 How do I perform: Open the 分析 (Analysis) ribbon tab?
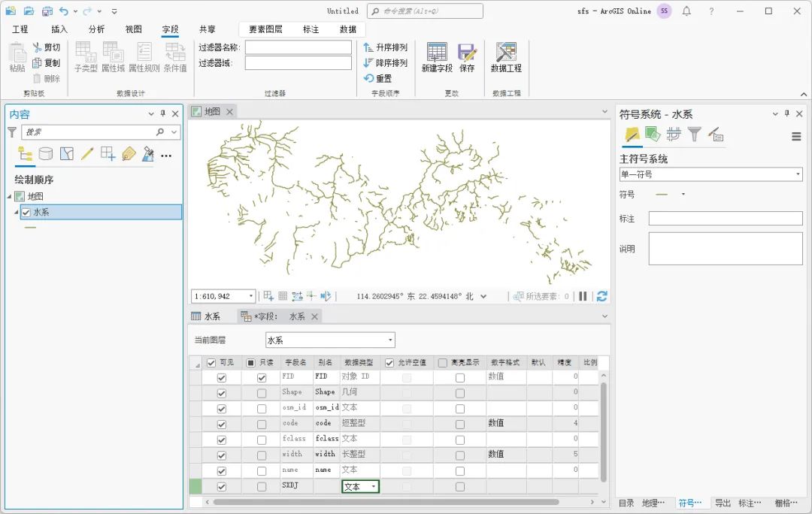click(96, 29)
